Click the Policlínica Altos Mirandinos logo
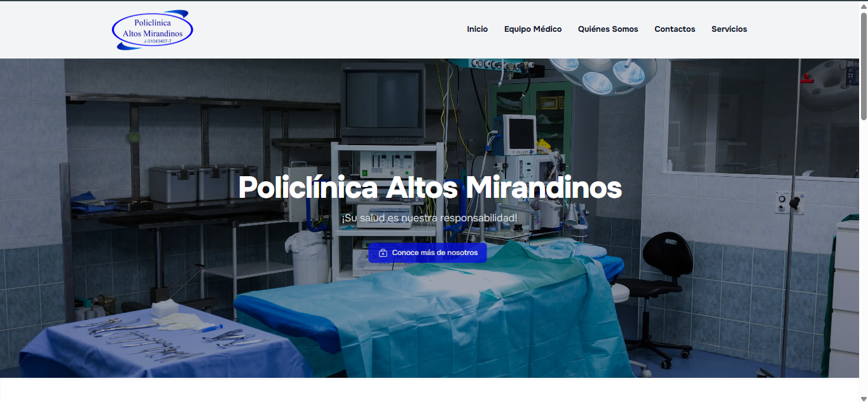 click(153, 29)
